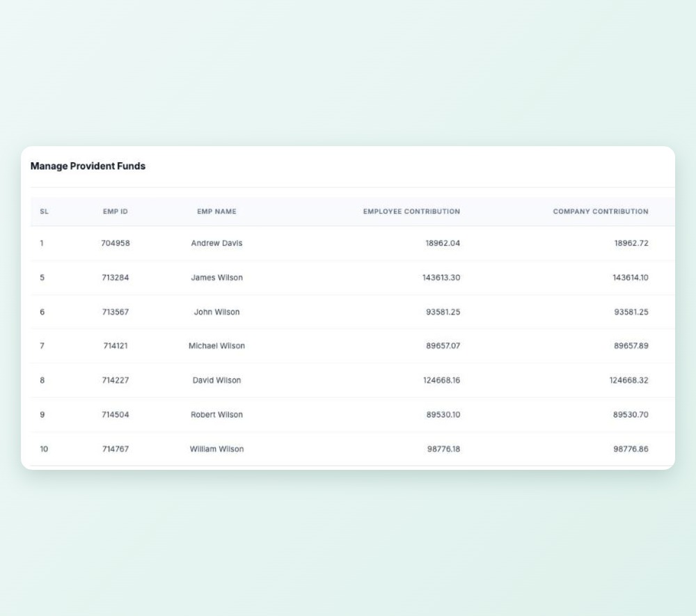The image size is (696, 616).
Task: Click the "SL" column header
Action: (x=44, y=212)
